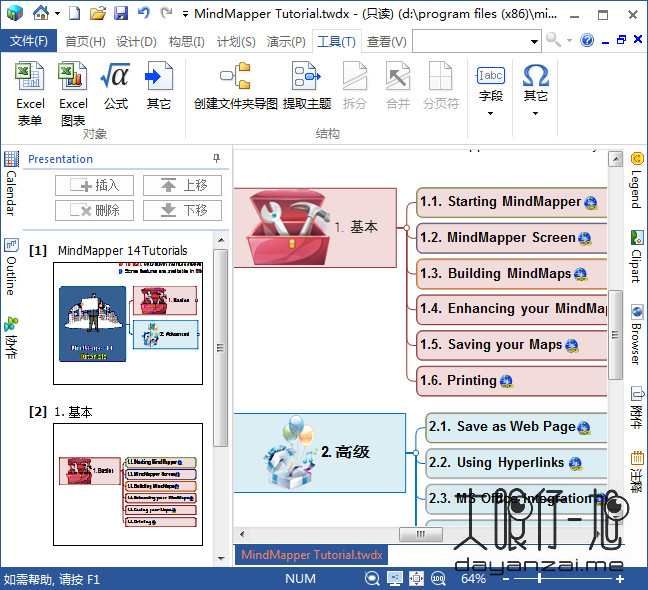Screen dimensions: 648x590
Task: Open the Outline side panel tab
Action: pos(11,267)
